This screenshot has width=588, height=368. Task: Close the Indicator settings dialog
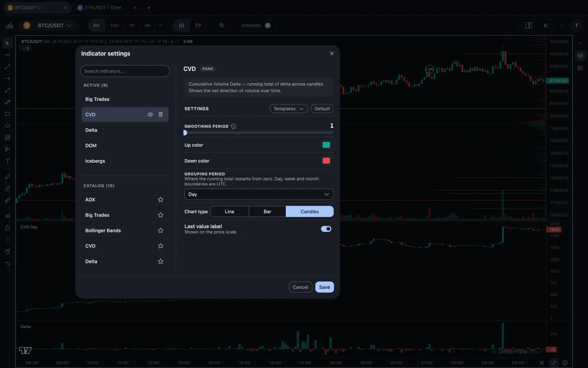tap(331, 53)
